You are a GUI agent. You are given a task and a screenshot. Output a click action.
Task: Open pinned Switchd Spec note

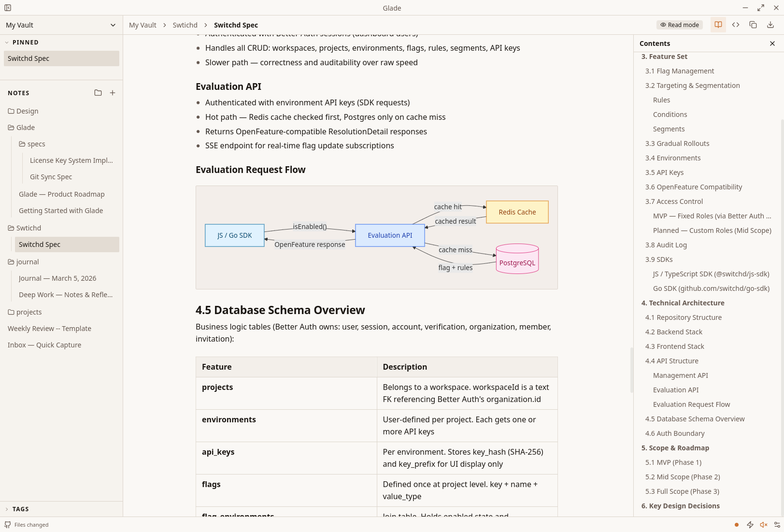[61, 58]
